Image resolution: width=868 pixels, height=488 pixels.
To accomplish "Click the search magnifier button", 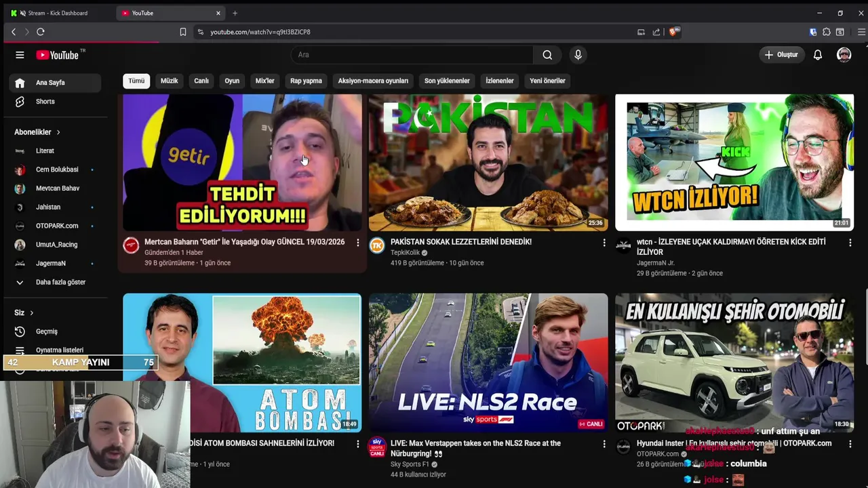I will click(x=547, y=55).
